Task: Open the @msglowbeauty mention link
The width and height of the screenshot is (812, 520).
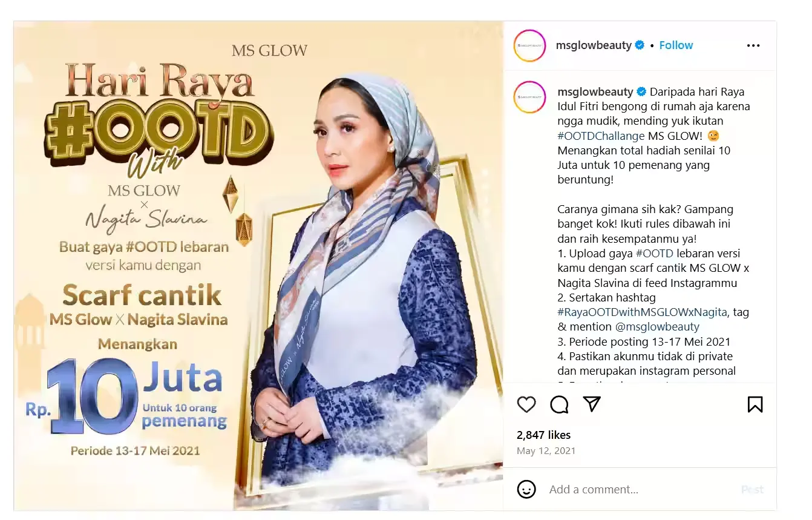Action: click(657, 327)
